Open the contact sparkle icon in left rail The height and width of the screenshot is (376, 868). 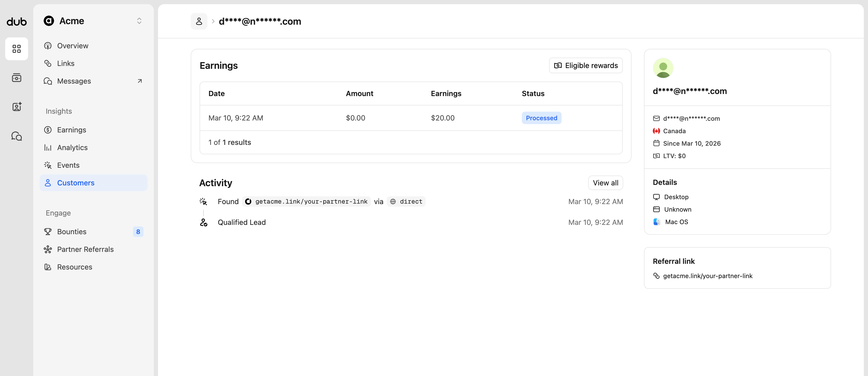pos(17,107)
